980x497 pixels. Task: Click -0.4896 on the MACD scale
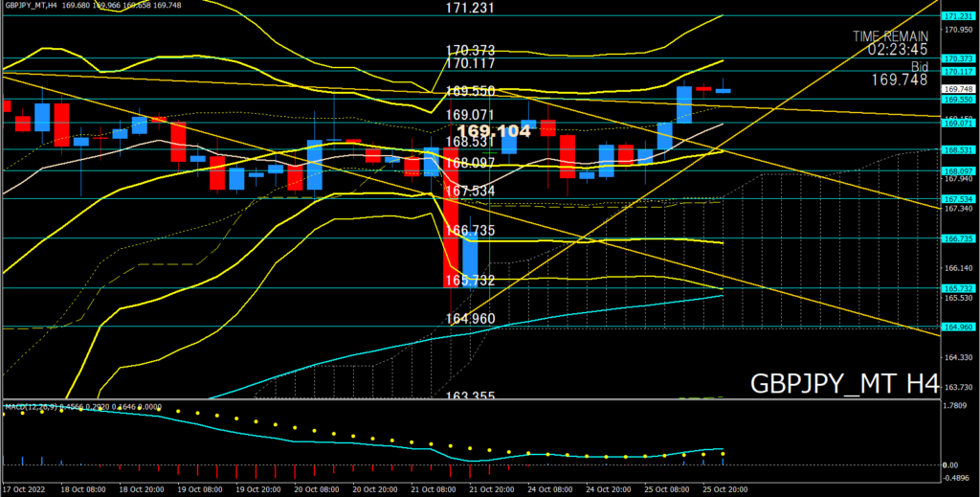point(958,477)
